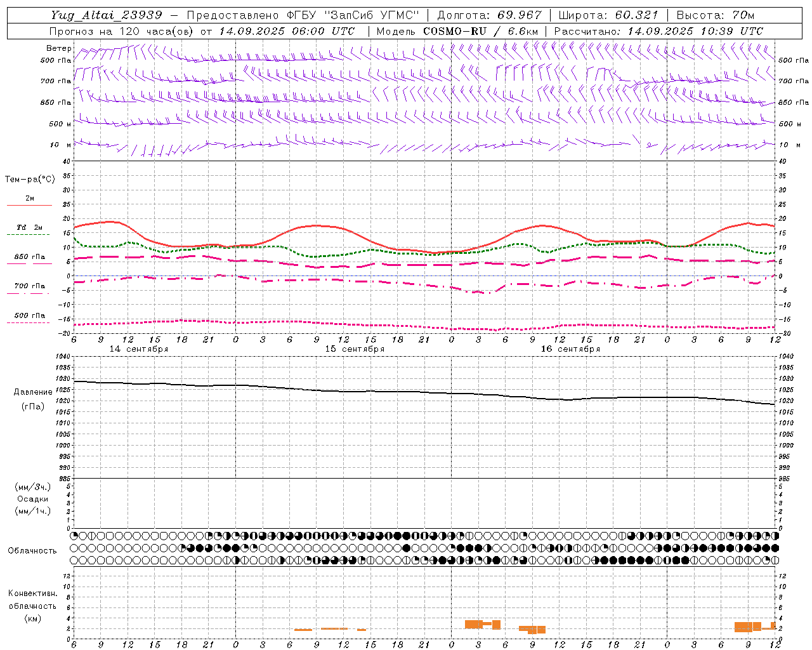Click the 850 гПа temperature legend entry
Screen dimensions: 812x650
pyautogui.click(x=30, y=257)
